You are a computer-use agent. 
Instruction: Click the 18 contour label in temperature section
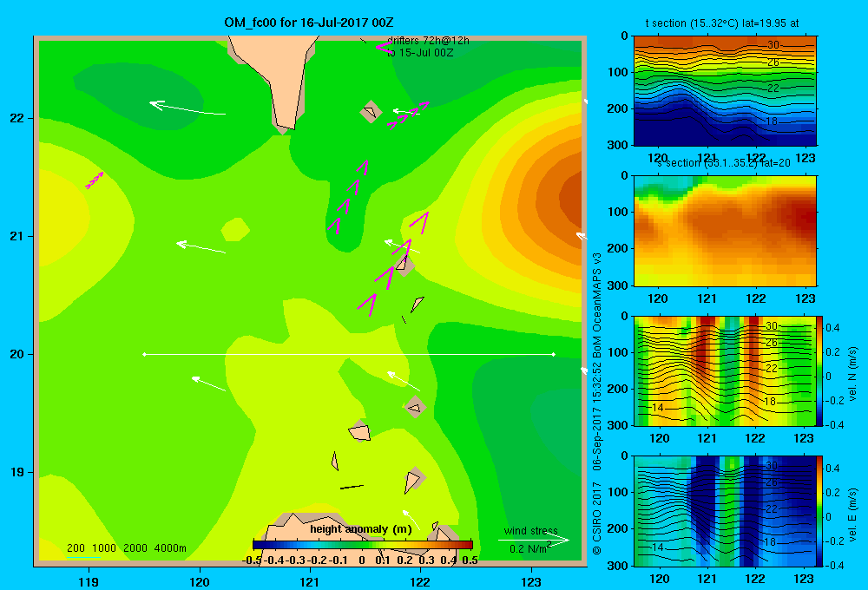click(771, 121)
